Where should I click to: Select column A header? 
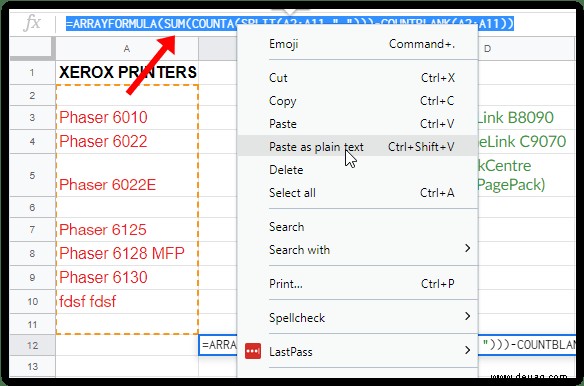point(127,48)
